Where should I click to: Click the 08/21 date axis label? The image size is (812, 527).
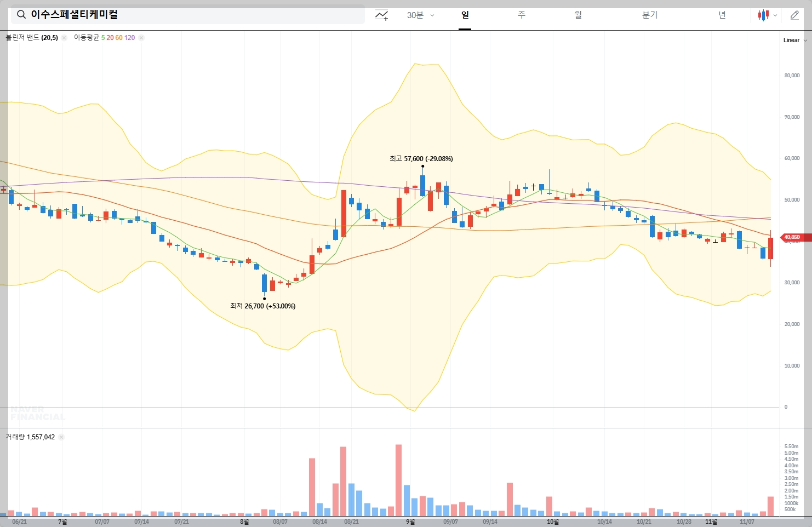(x=351, y=522)
